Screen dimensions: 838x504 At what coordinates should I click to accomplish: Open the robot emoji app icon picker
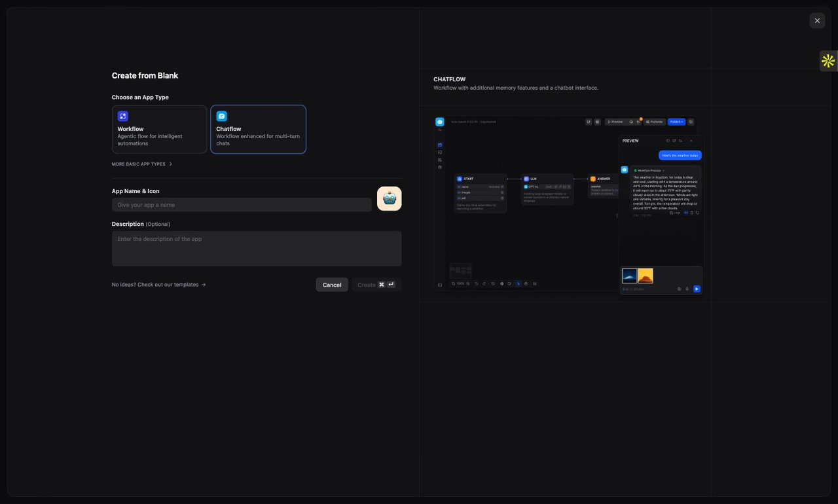389,198
